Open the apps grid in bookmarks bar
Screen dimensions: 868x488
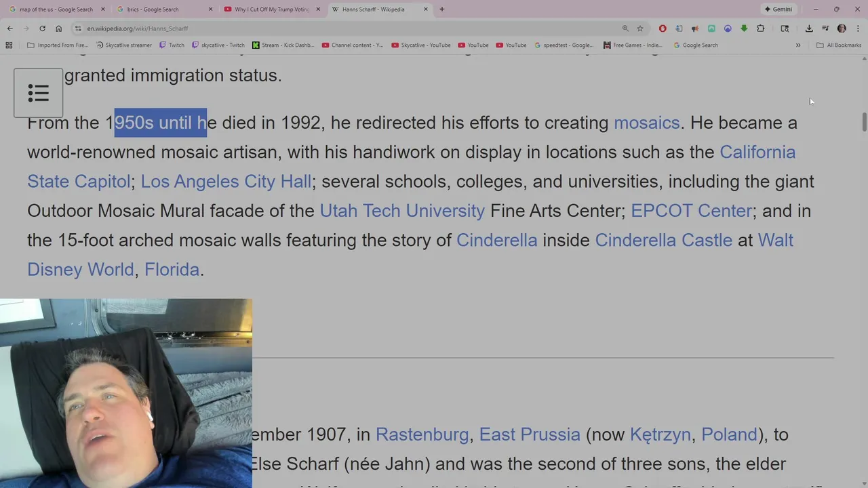(x=9, y=45)
